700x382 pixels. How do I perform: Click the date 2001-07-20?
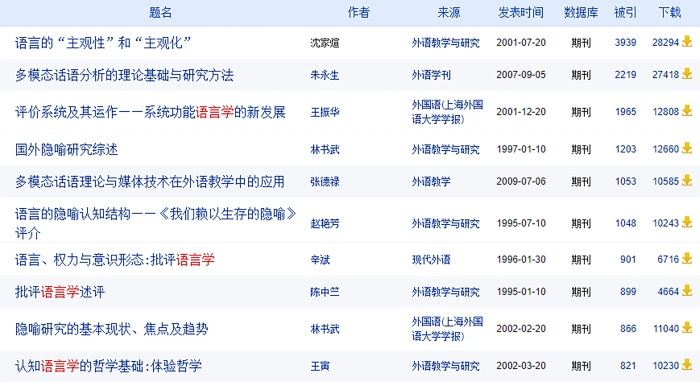tap(521, 42)
